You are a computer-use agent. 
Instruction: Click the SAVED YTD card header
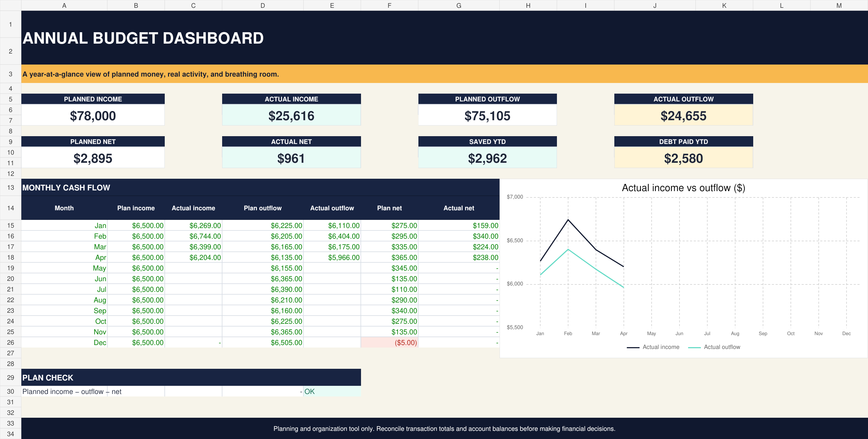487,141
